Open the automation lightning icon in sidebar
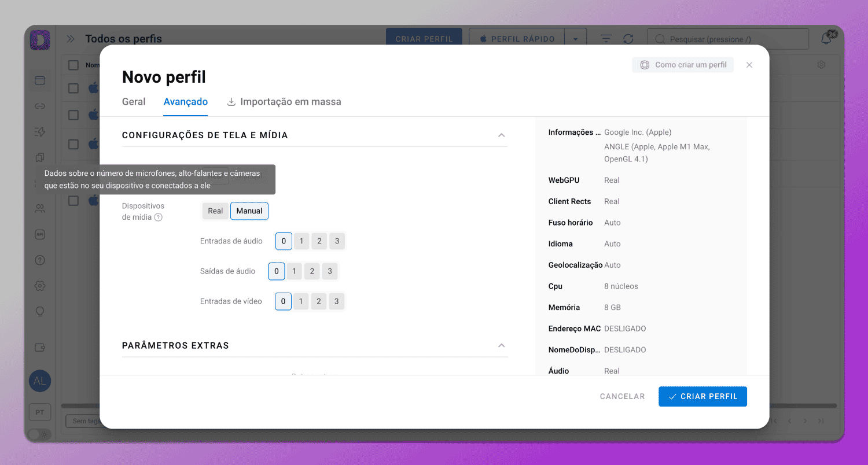The image size is (868, 465). [40, 132]
